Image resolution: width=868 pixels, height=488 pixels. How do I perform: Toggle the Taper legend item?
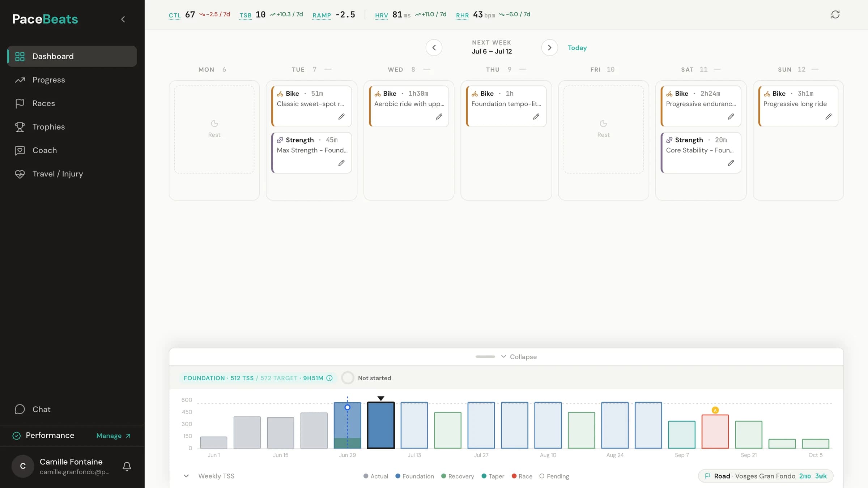pyautogui.click(x=493, y=476)
